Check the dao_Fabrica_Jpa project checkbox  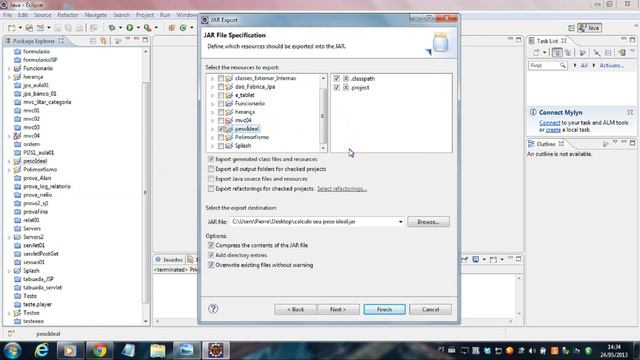(x=221, y=87)
